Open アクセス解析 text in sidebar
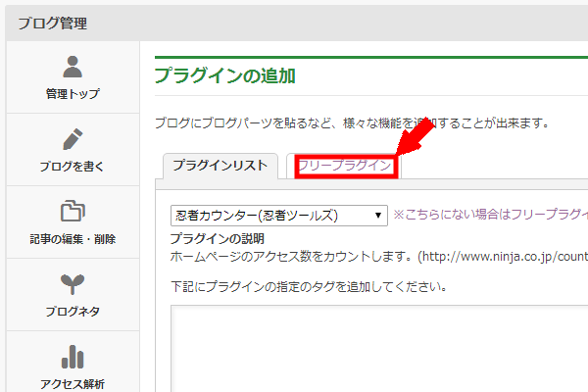588x392 pixels. click(73, 384)
